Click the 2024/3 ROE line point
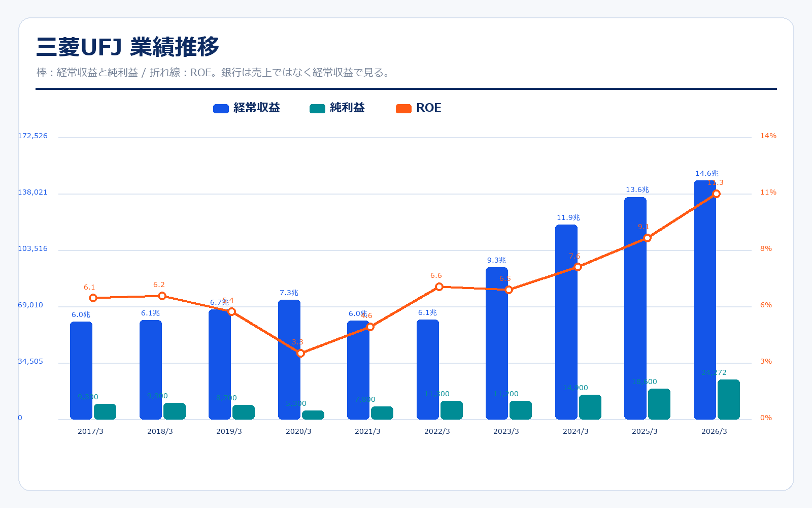The image size is (812, 508). coord(578,267)
